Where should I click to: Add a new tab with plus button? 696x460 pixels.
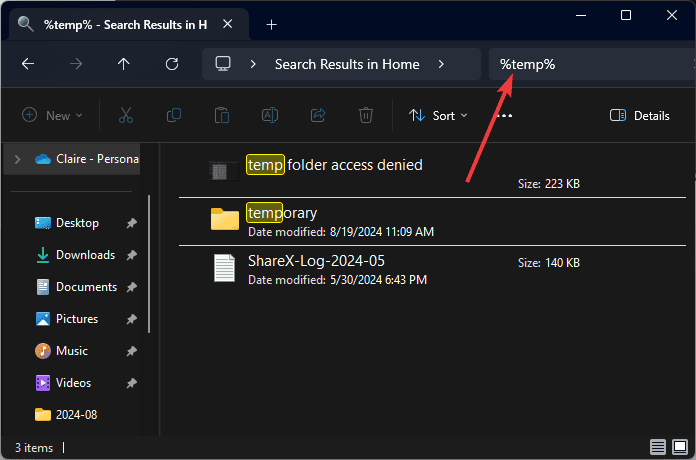(x=271, y=24)
